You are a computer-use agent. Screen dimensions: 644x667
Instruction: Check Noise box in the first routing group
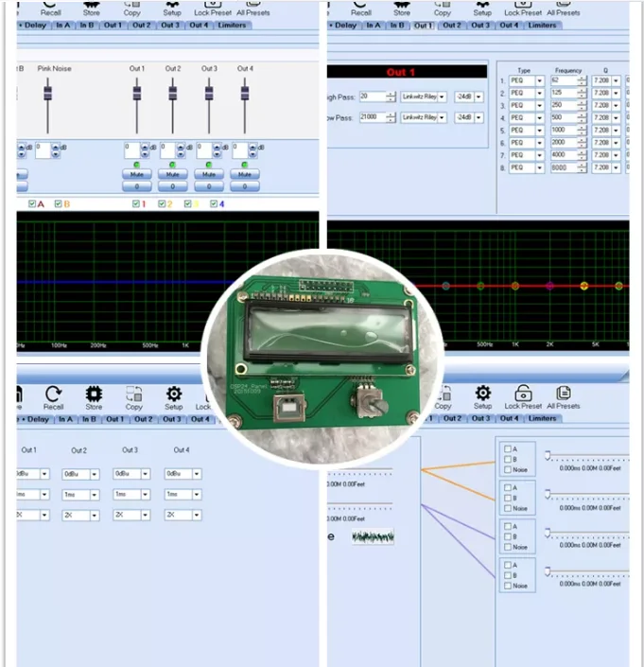click(x=508, y=469)
